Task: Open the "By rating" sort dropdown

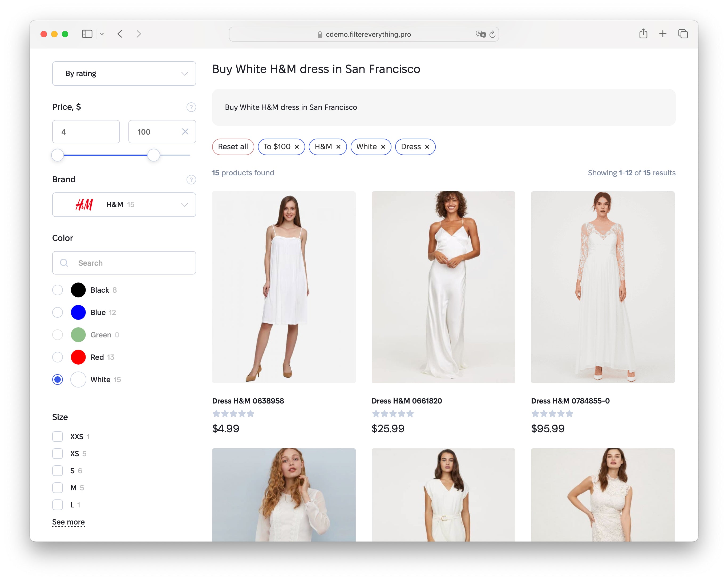Action: point(124,73)
